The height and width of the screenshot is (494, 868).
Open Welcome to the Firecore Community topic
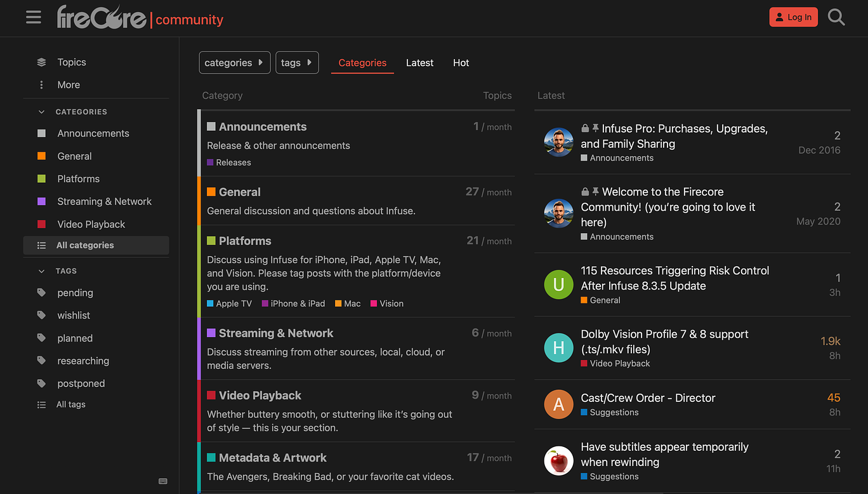coord(668,207)
